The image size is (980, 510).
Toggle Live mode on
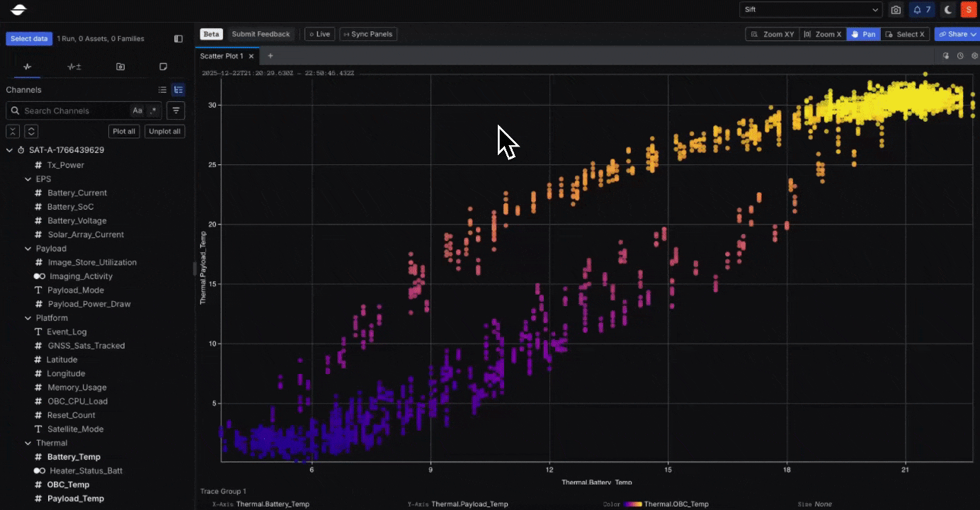[x=319, y=33]
